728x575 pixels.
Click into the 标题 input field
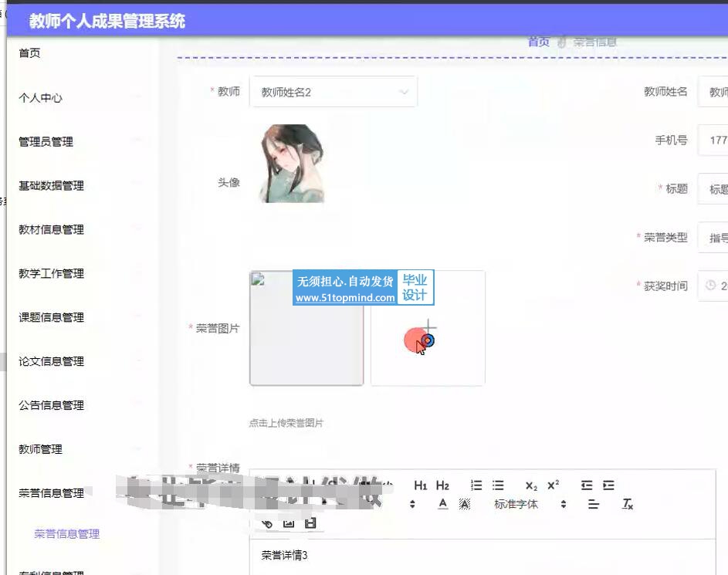coord(713,188)
